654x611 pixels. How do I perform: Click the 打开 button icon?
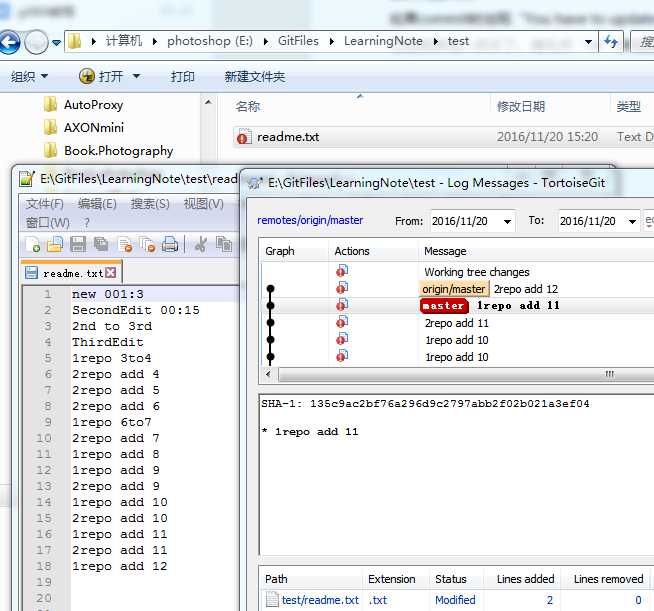tap(87, 76)
